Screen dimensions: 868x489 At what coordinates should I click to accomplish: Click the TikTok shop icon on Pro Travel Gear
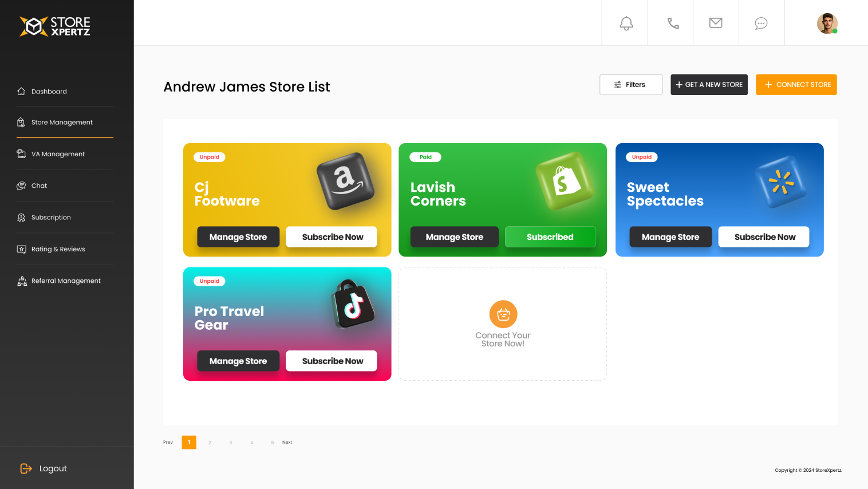(x=353, y=304)
